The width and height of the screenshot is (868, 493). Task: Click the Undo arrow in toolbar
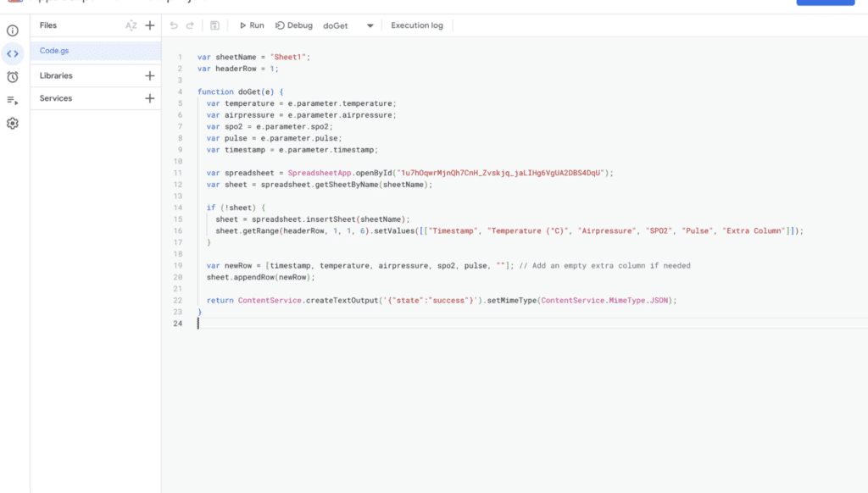[x=174, y=25]
